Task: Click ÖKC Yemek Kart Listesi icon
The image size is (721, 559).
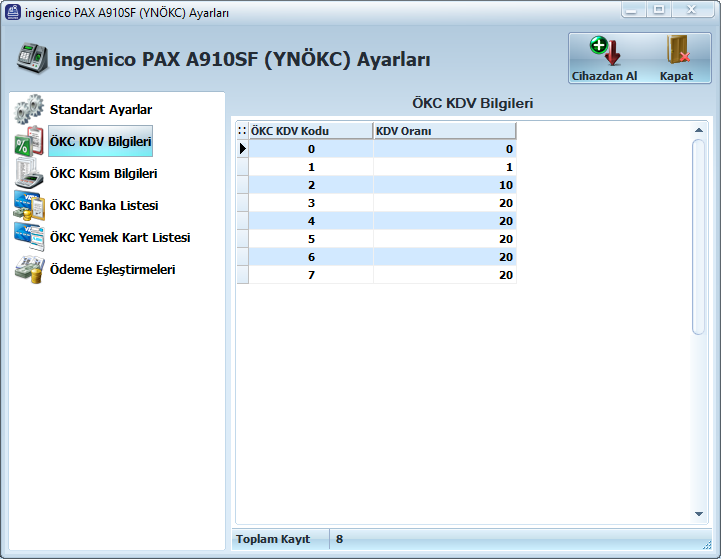Action: coord(29,237)
